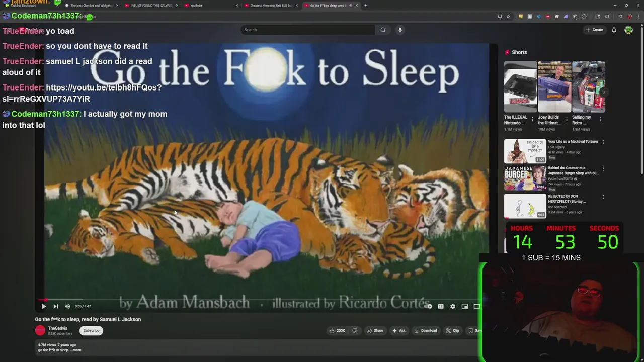
Task: Open the media controls music icon
Action: [620, 16]
